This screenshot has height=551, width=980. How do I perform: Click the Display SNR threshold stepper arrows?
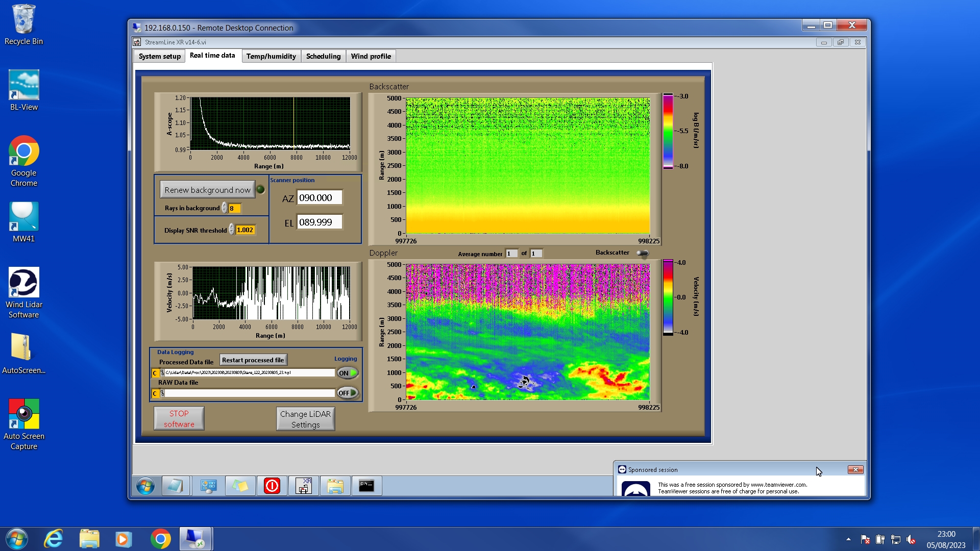tap(231, 230)
